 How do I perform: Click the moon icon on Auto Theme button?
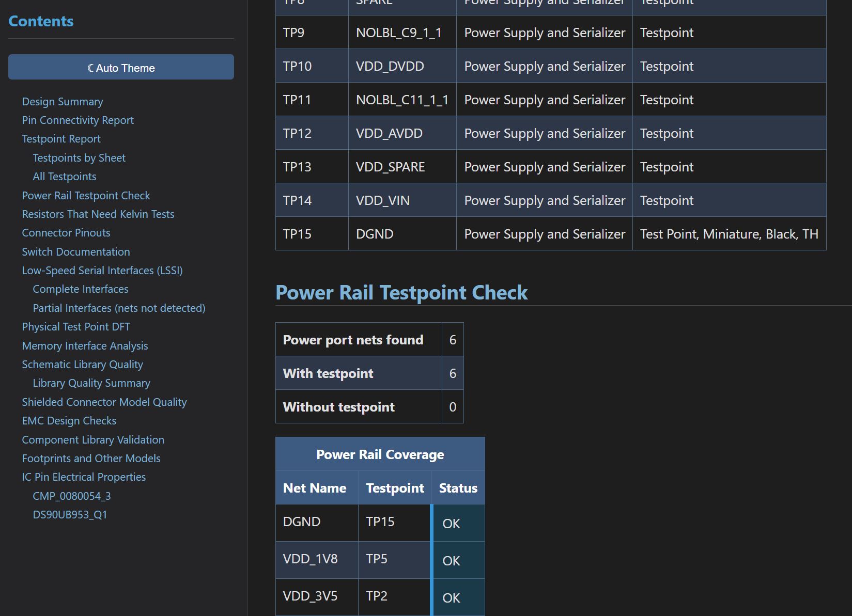91,67
